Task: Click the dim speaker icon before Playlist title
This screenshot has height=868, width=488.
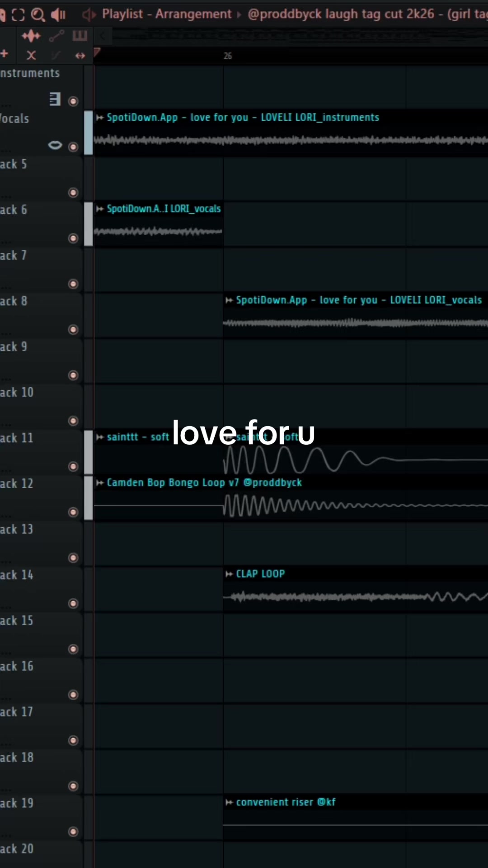Action: (x=89, y=15)
